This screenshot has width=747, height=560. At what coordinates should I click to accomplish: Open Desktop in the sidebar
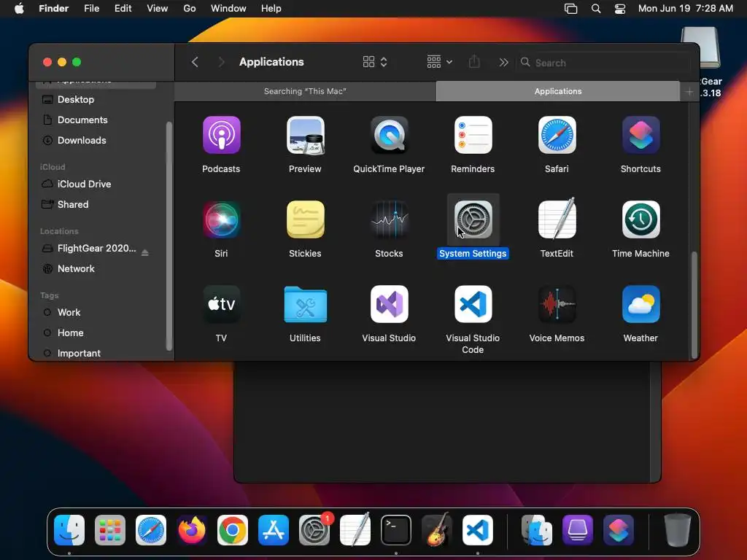(x=96, y=99)
